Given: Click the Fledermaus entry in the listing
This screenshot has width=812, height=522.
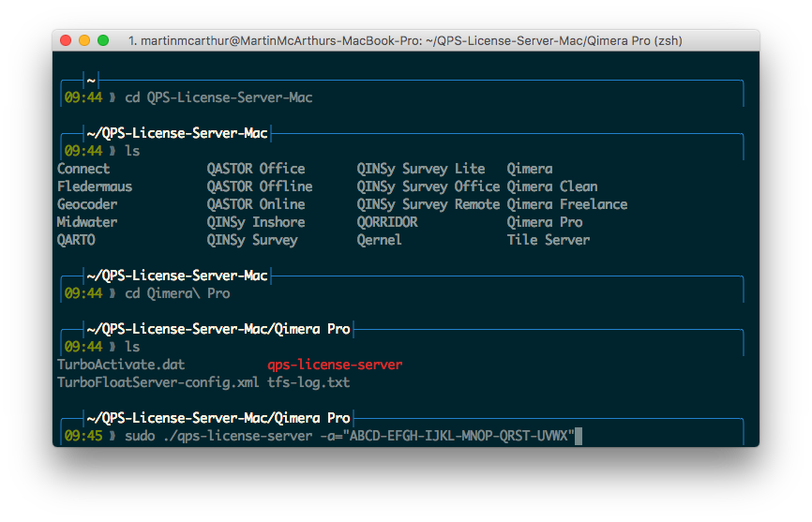Looking at the screenshot, I should (x=95, y=186).
